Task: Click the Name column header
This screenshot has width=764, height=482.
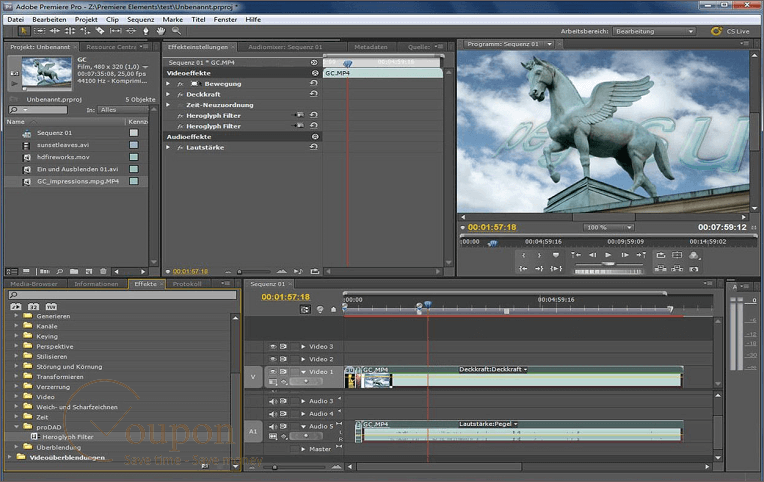Action: (16, 121)
